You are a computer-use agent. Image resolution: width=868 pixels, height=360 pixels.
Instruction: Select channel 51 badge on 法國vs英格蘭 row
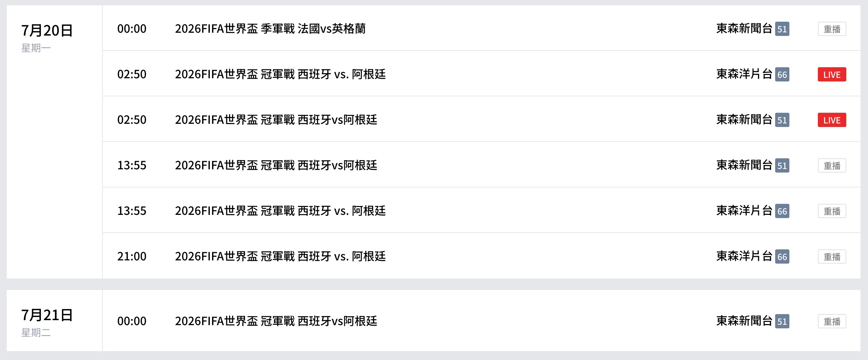click(x=782, y=29)
